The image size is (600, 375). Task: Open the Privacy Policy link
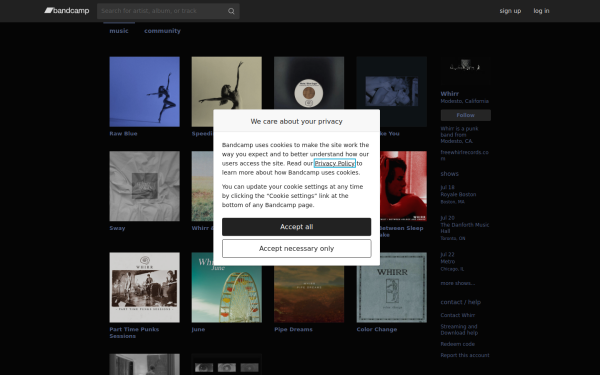(x=335, y=163)
